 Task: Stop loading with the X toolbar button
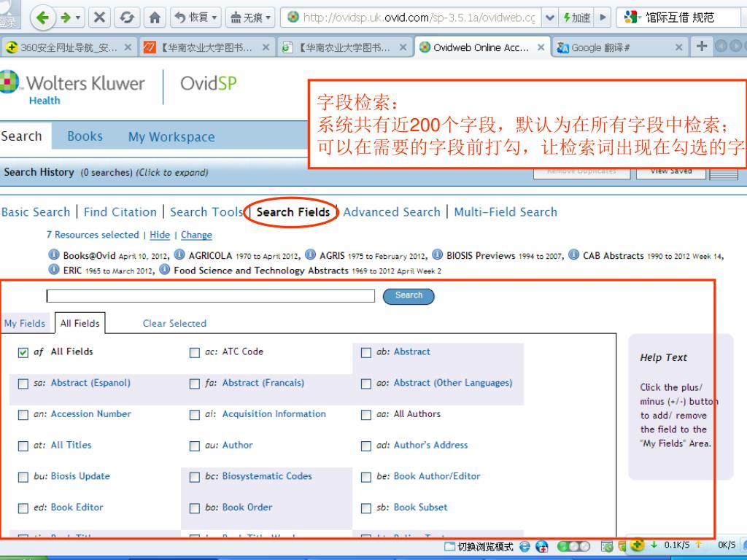(x=99, y=18)
